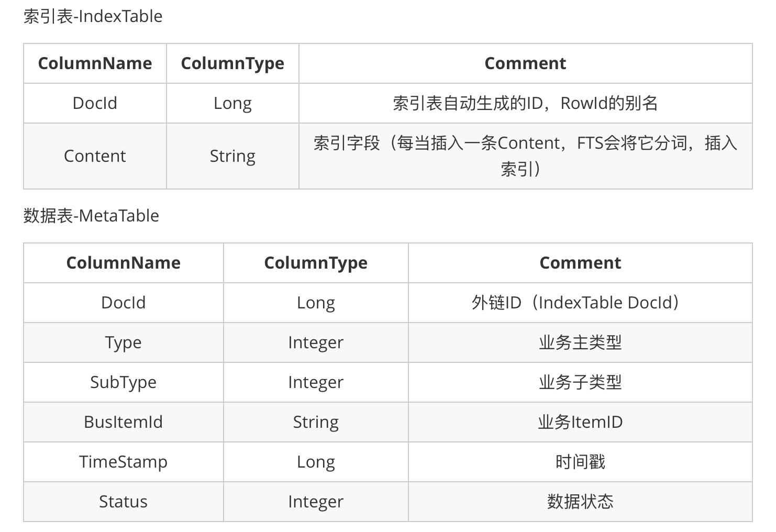Viewport: 776px width, 532px height.
Task: Click the 索引表-IndexTable heading
Action: (93, 17)
